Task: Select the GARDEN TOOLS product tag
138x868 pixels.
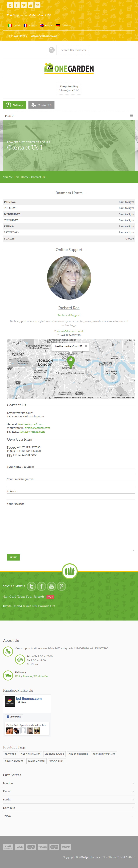Action: pos(54,754)
